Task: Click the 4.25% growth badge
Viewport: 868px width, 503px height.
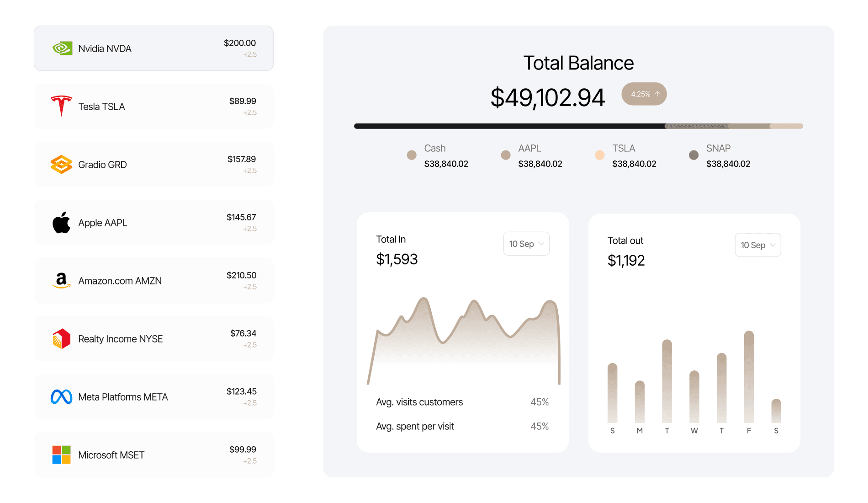Action: tap(644, 94)
